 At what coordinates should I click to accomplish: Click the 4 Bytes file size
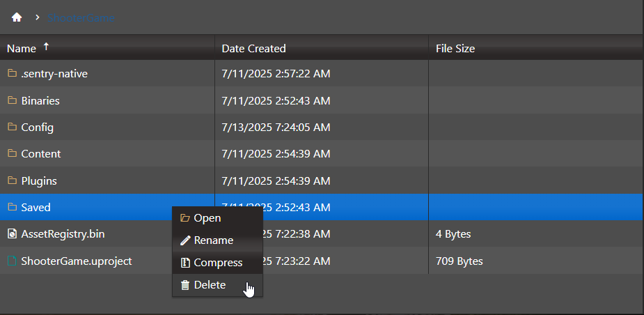pos(453,234)
